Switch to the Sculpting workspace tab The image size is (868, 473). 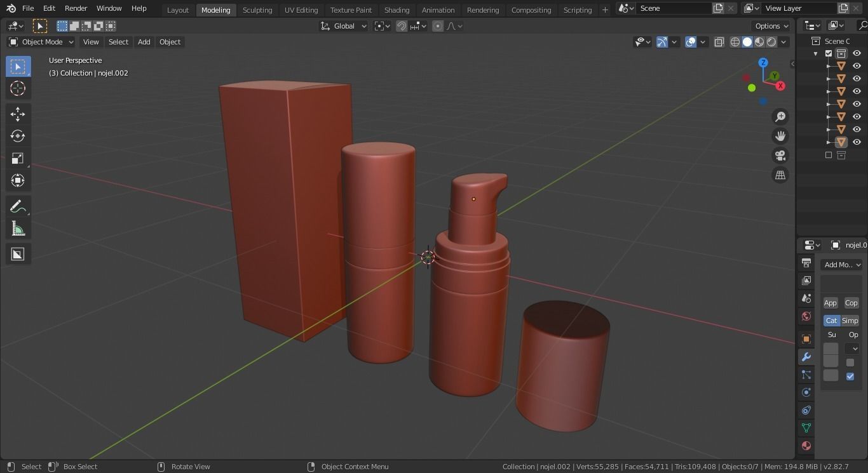coord(257,10)
